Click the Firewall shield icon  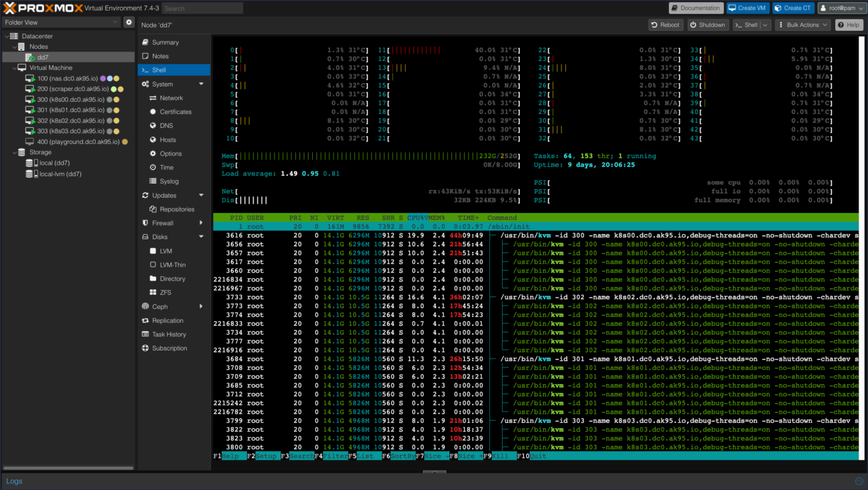click(145, 223)
